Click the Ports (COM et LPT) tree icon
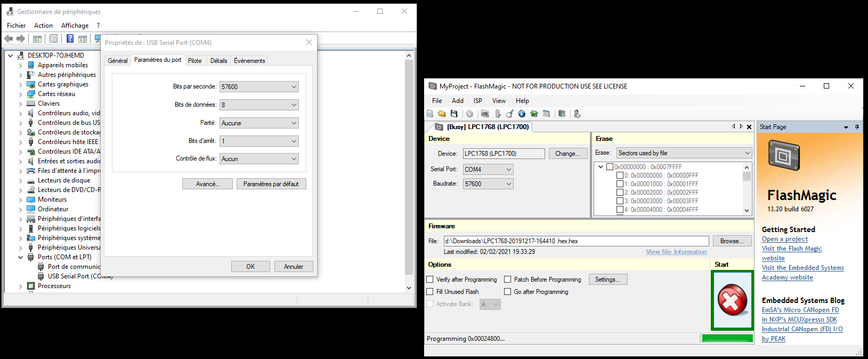Image resolution: width=868 pixels, height=359 pixels. [31, 257]
